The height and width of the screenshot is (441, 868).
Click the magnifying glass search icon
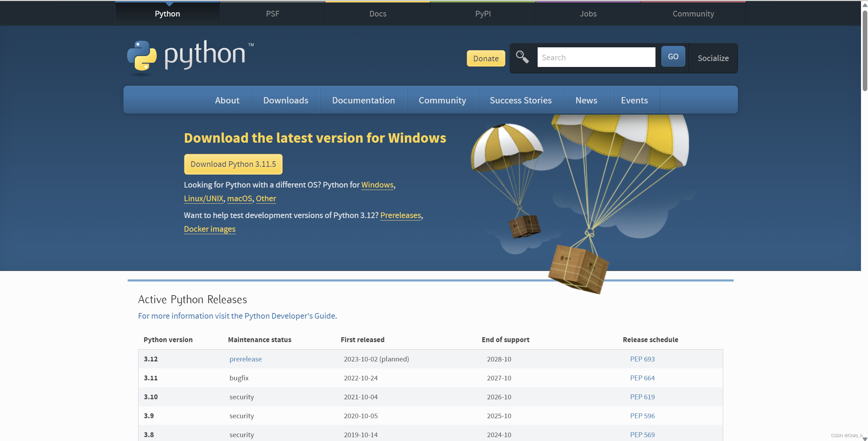[522, 57]
